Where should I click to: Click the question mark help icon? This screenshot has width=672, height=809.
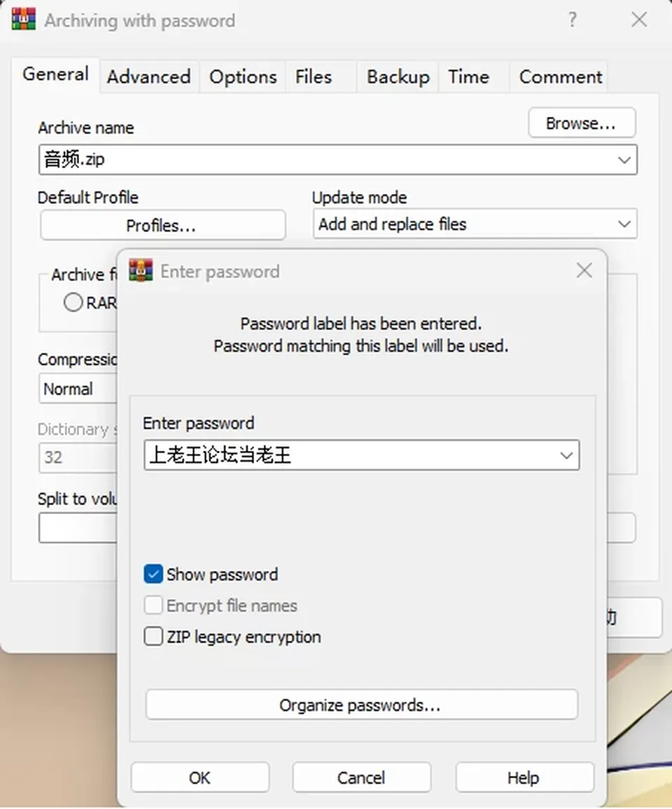573,20
